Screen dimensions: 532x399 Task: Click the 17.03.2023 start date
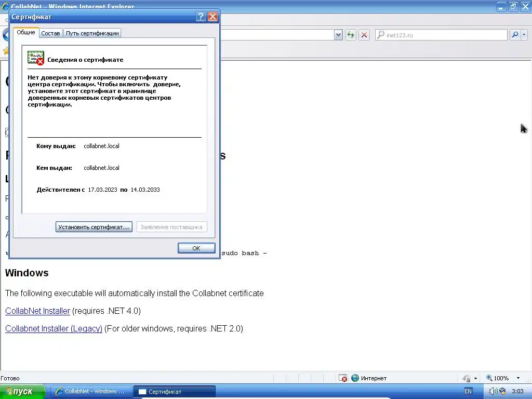102,190
